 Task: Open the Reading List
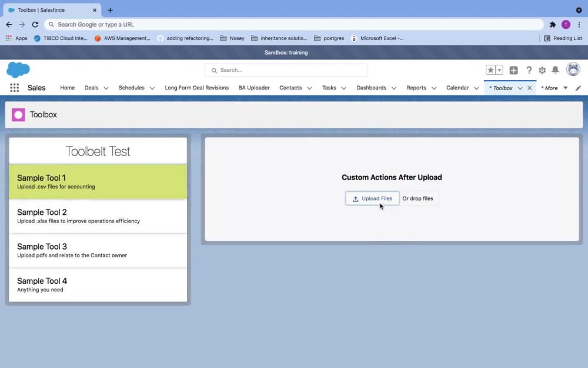tap(563, 38)
